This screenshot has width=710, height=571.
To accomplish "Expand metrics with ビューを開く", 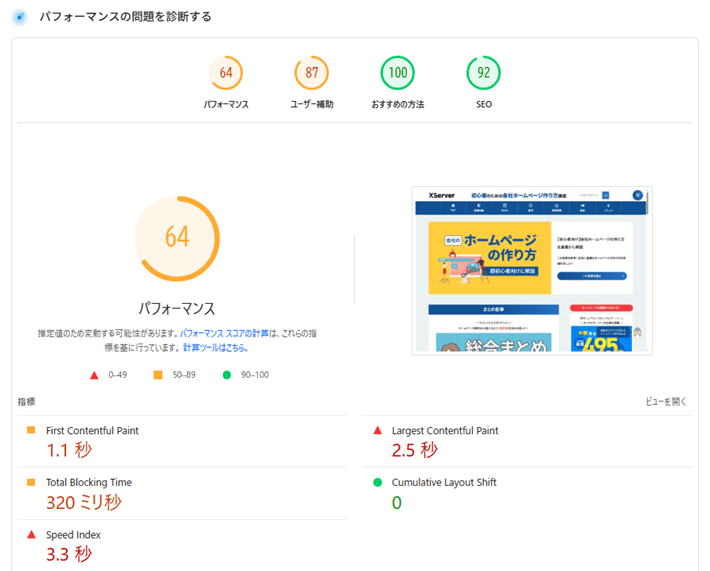I will point(666,402).
